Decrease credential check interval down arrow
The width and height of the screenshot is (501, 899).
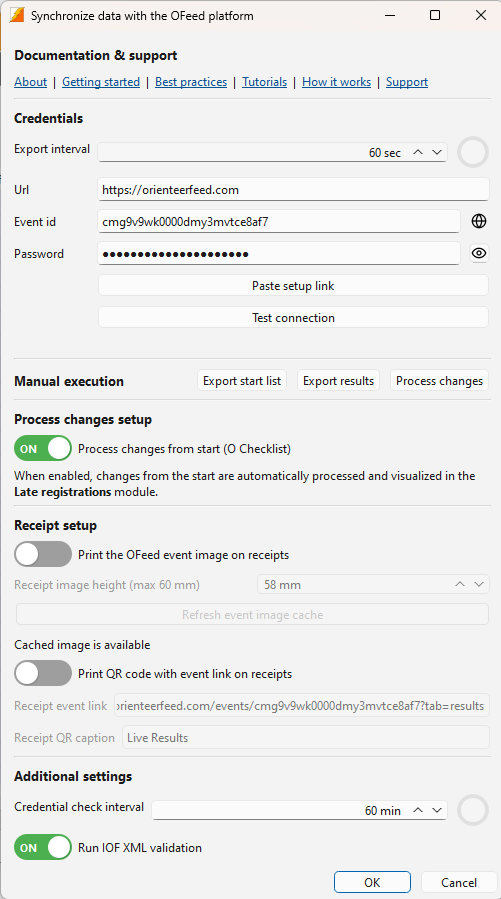pyautogui.click(x=437, y=810)
